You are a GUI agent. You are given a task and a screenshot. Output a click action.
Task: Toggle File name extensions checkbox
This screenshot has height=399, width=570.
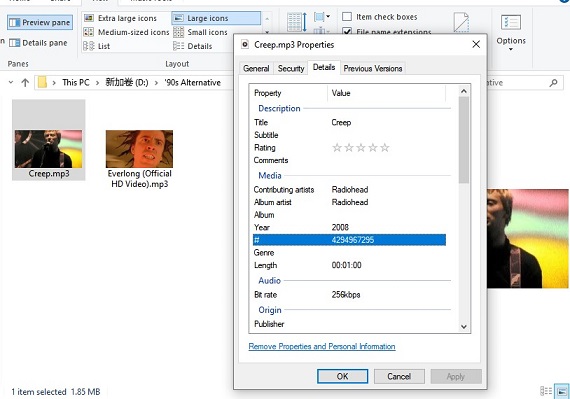347,31
